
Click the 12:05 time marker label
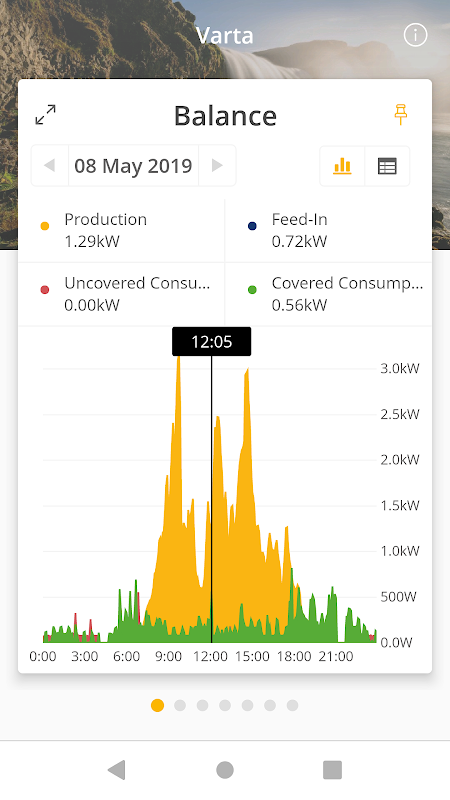coord(212,341)
